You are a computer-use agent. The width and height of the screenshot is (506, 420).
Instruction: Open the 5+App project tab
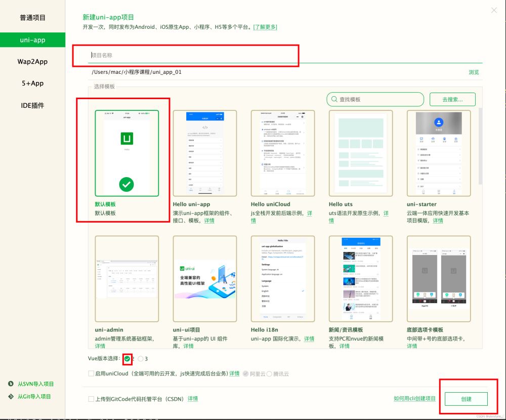pos(32,83)
